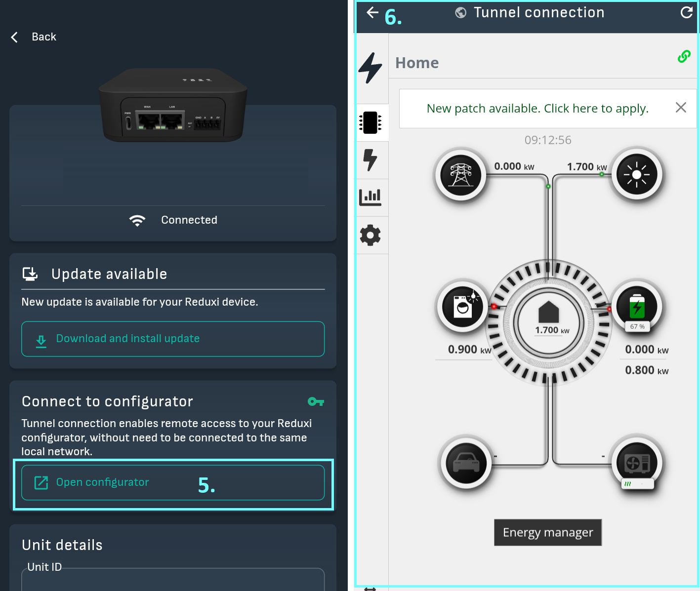Click the 0.000 kW grid value
Viewport: 700px width, 591px height.
point(514,166)
